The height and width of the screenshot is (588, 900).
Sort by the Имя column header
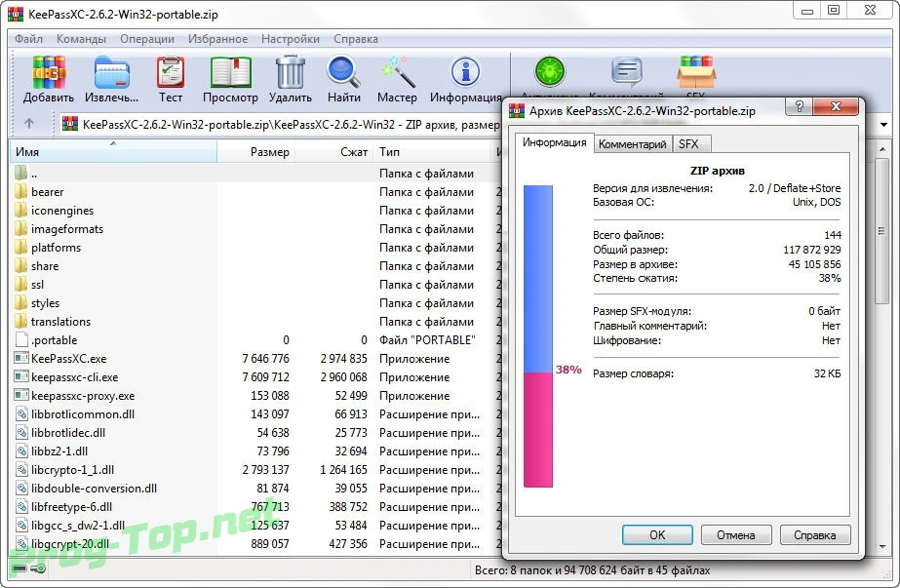pyautogui.click(x=113, y=151)
